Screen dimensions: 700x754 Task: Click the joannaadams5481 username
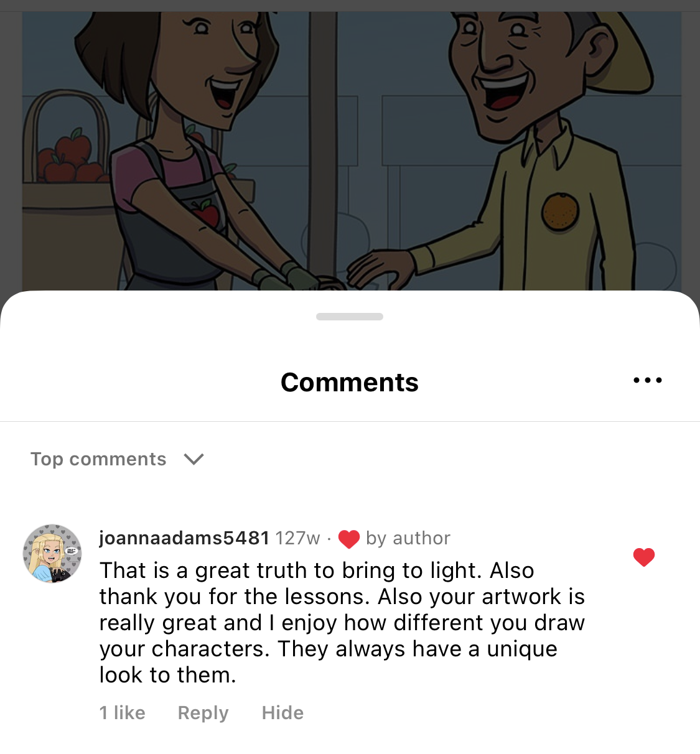coord(184,538)
